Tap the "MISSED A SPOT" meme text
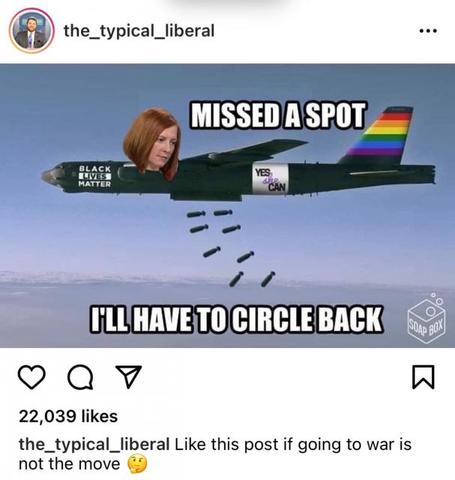Screen dimensions: 455x480 point(278,115)
